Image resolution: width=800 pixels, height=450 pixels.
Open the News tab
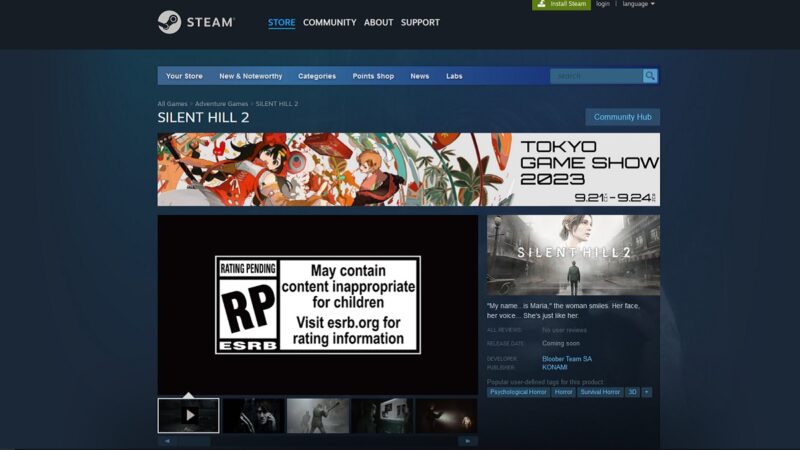419,76
